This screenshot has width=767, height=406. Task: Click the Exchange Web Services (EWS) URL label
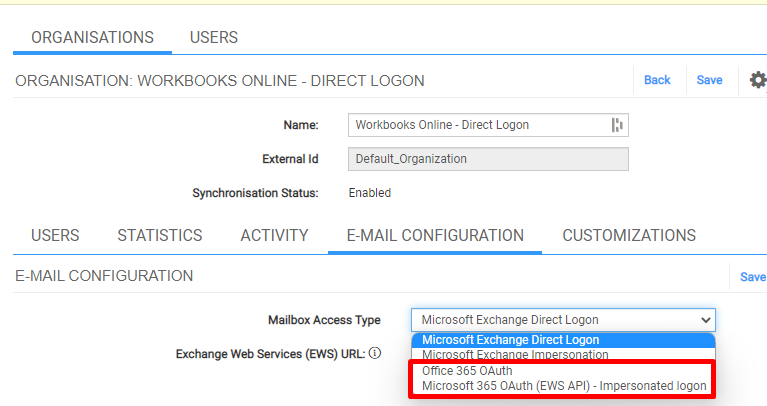point(271,354)
